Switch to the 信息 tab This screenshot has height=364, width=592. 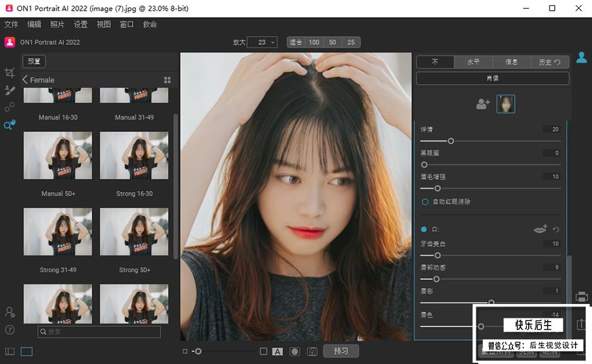(512, 62)
